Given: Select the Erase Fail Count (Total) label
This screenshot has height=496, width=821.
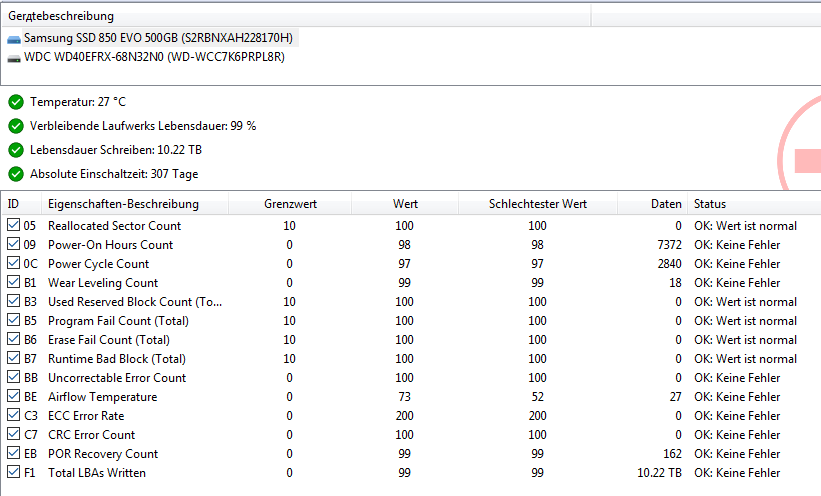Looking at the screenshot, I should point(109,340).
